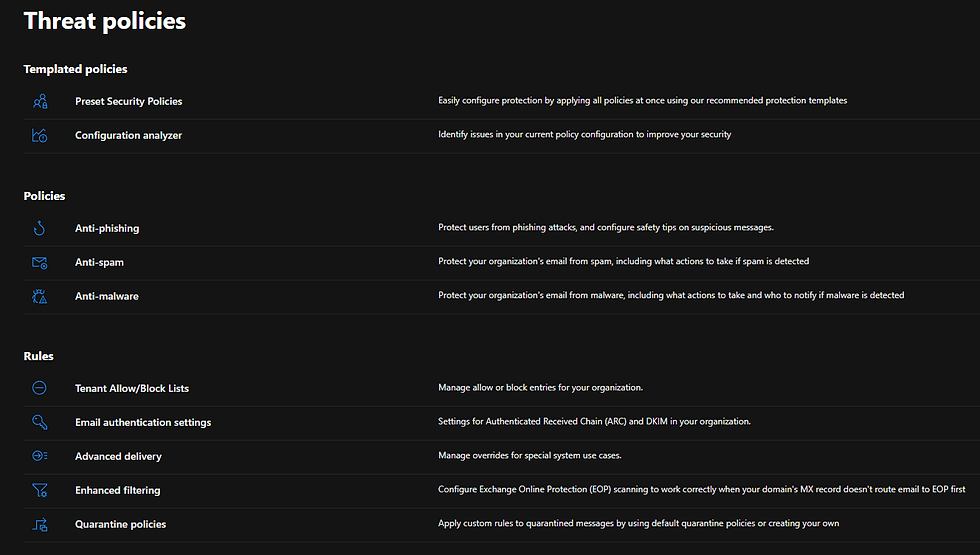The height and width of the screenshot is (555, 980).
Task: Click the Anti-malware bug icon
Action: (40, 296)
